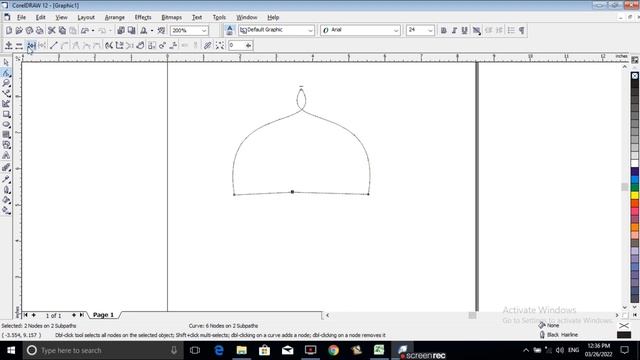This screenshot has height=360, width=640.
Task: Open the Layout menu
Action: (x=86, y=18)
